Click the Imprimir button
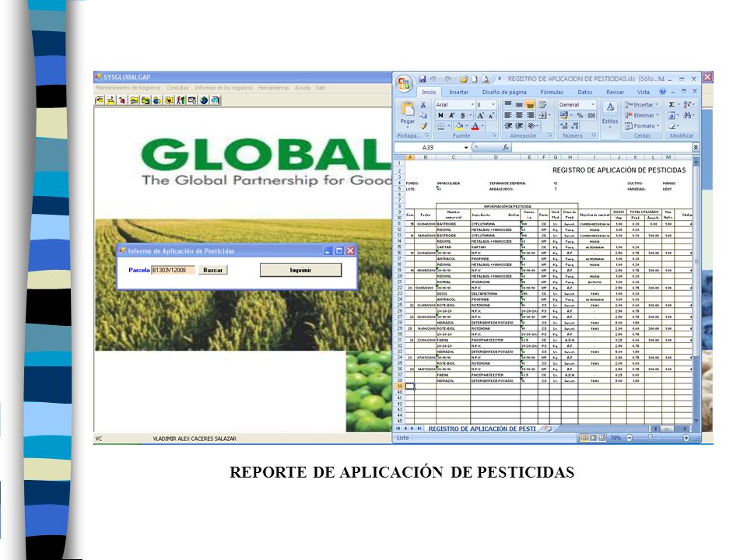This screenshot has height=560, width=747. pos(300,270)
